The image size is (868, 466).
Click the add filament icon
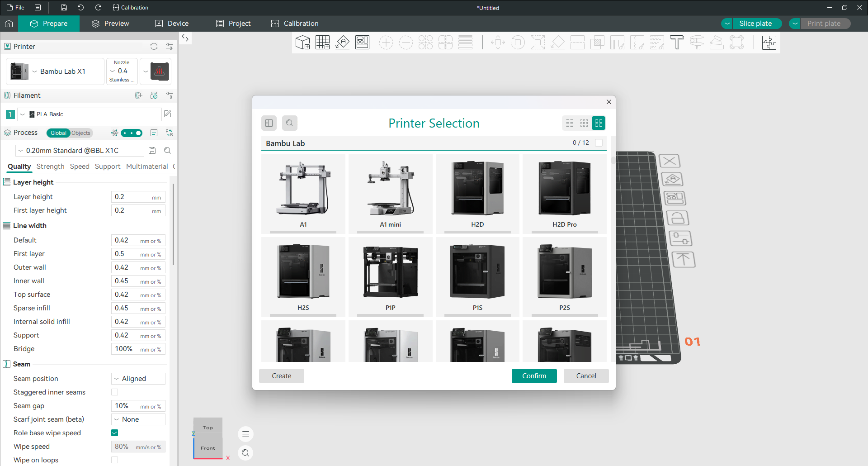[x=139, y=95]
